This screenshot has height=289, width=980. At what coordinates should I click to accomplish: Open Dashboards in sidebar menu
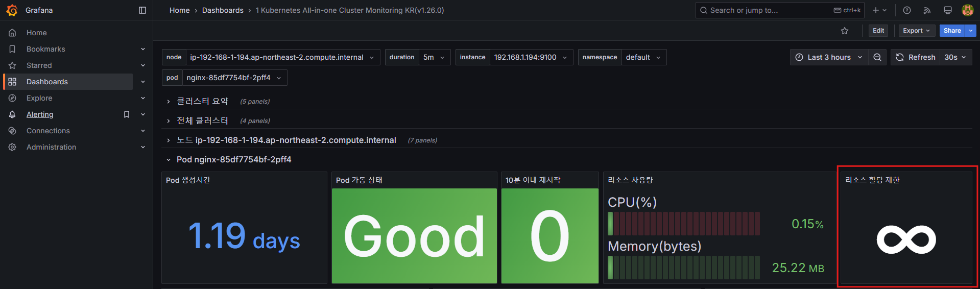[47, 82]
